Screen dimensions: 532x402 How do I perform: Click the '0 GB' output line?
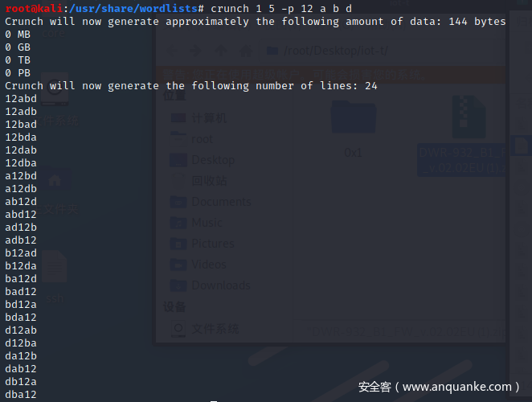18,47
